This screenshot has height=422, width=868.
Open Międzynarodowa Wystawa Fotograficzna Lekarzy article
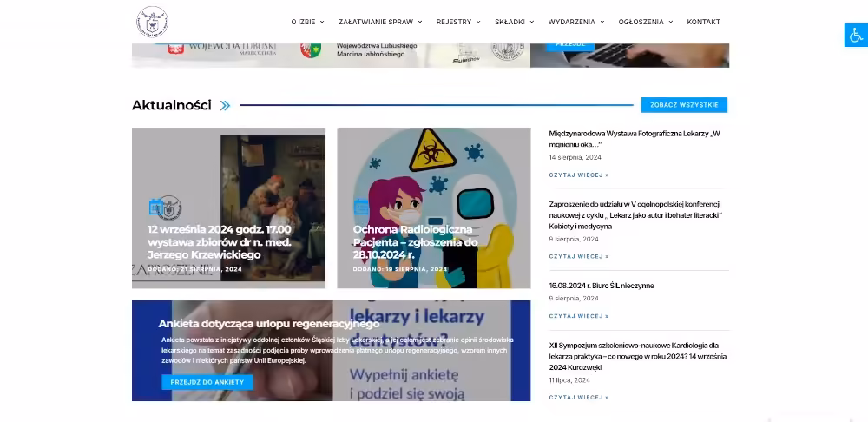point(635,139)
